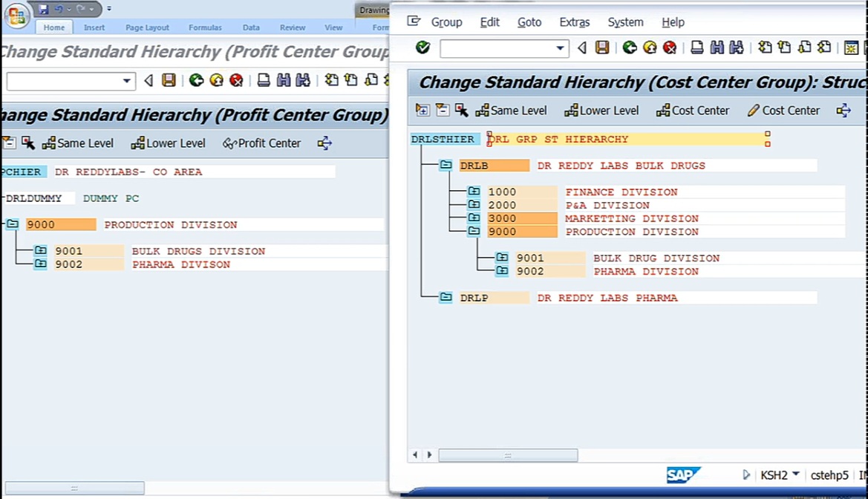Open the Extras menu

click(575, 22)
